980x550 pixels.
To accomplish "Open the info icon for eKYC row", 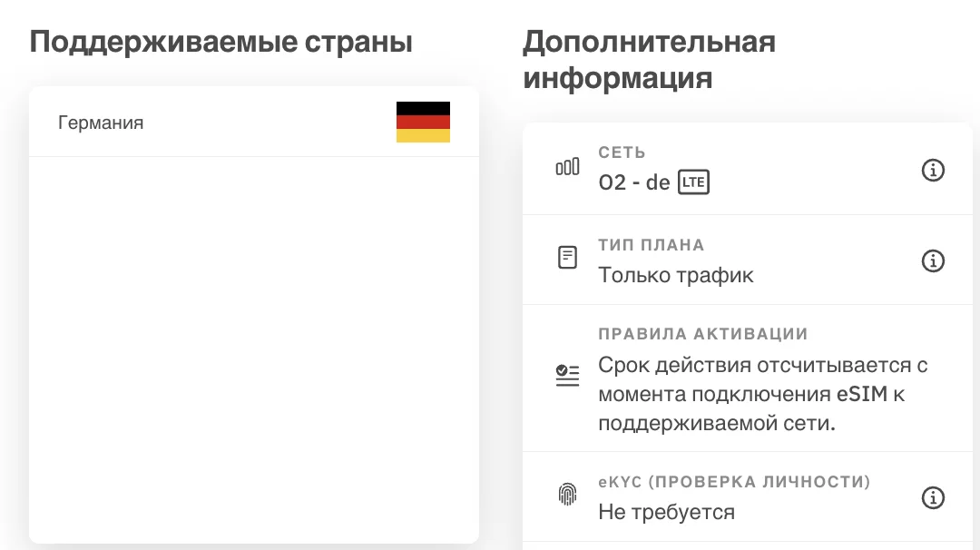I will click(933, 497).
